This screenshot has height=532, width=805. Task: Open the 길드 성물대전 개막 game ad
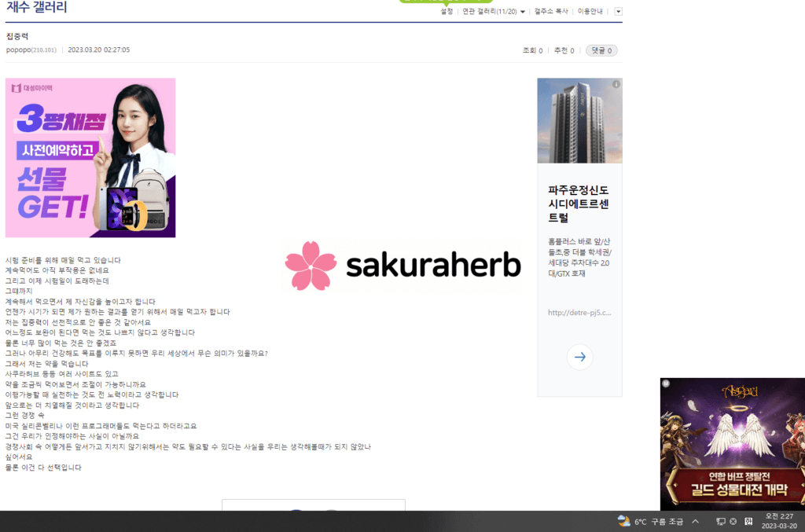coord(733,444)
